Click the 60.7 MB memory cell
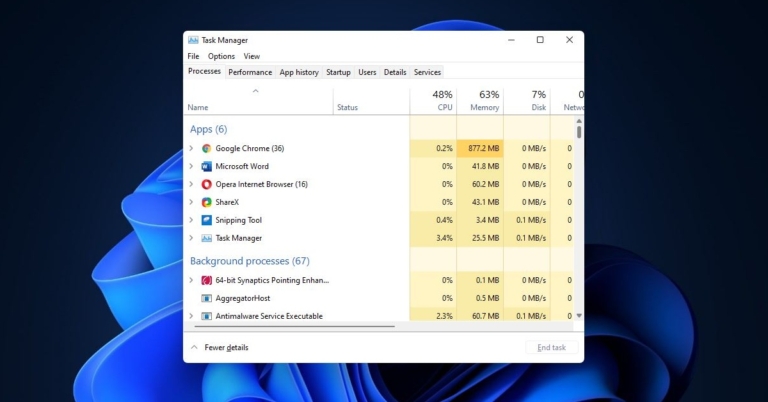The width and height of the screenshot is (768, 402). 480,316
